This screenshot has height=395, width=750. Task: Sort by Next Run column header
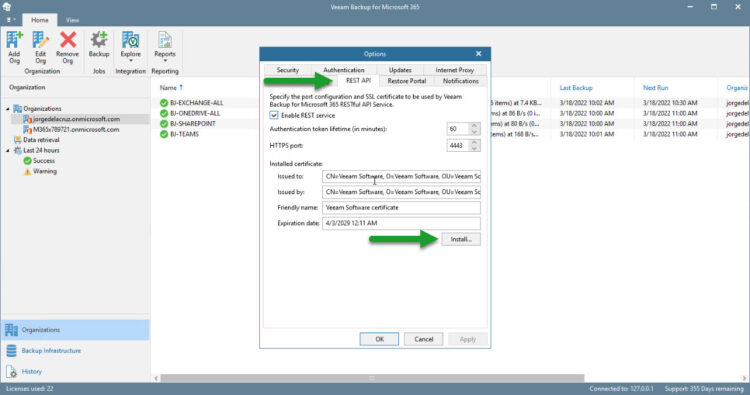pos(655,88)
